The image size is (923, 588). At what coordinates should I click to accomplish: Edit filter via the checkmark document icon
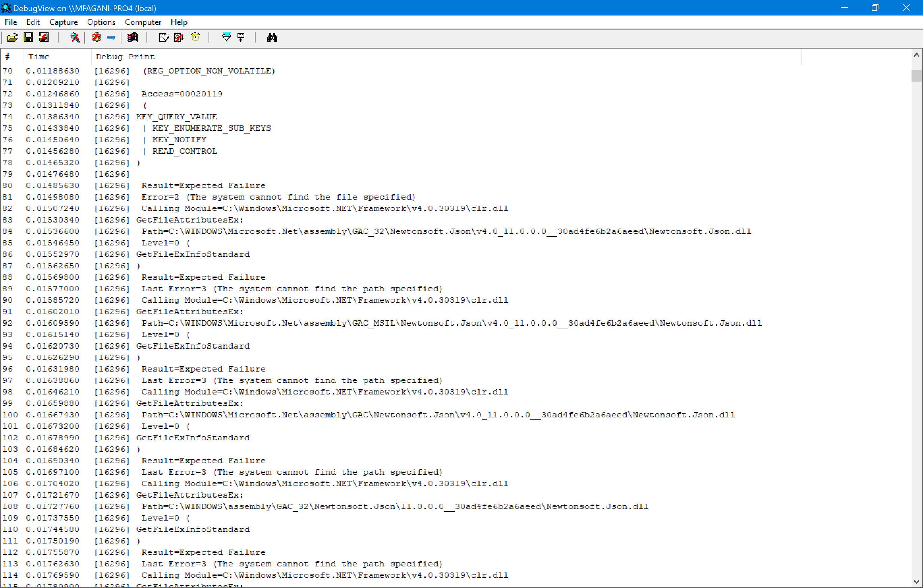point(164,37)
